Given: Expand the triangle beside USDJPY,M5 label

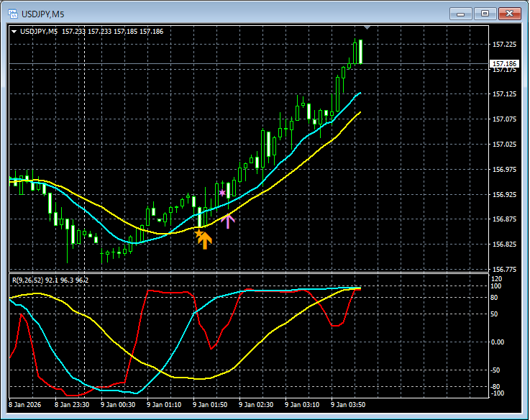Looking at the screenshot, I should [x=14, y=32].
